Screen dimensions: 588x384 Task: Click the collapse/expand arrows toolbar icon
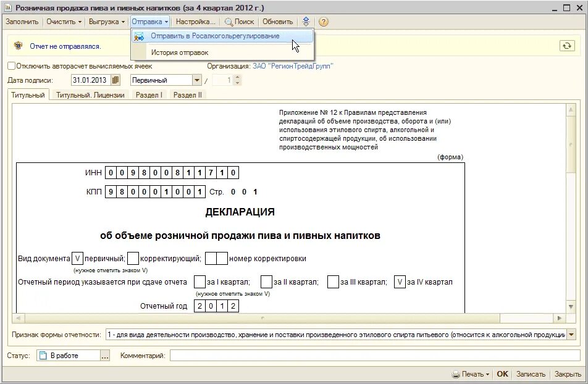[306, 22]
